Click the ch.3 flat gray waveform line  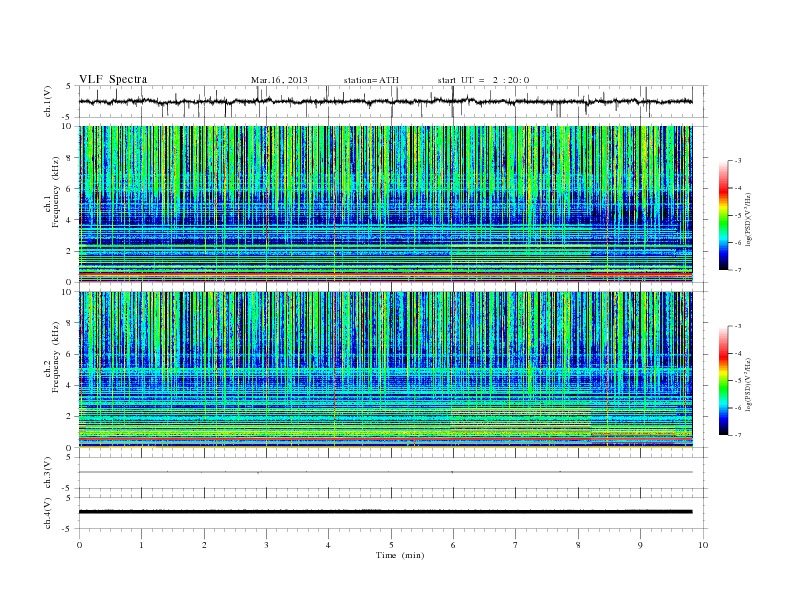pos(385,472)
